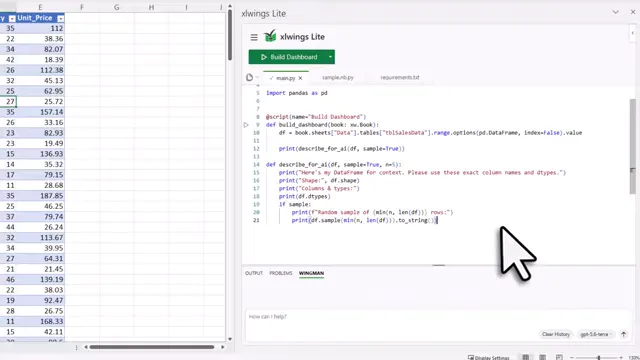
Task: Switch to Page Break Preview
Action: (x=559, y=358)
